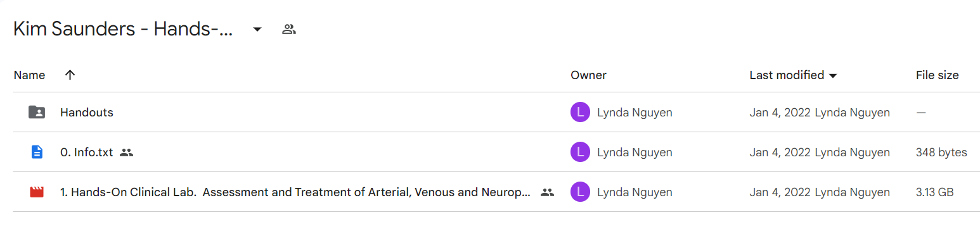
Task: Click the Kim Saunders folder title
Action: [124, 29]
